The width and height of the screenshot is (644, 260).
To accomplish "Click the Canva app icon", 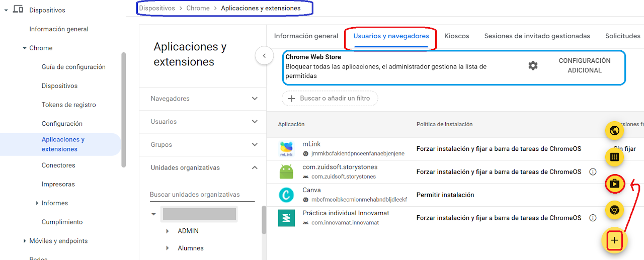I will (x=286, y=195).
